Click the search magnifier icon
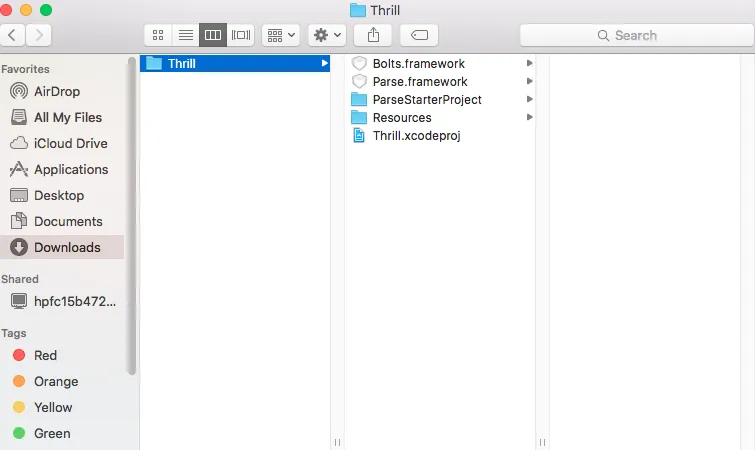Screen dimensions: 755x450 coord(603,35)
